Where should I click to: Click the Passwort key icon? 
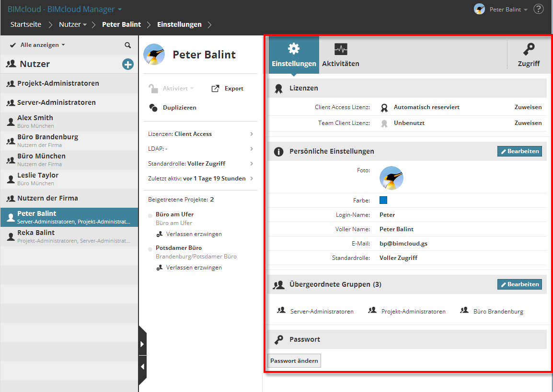278,339
